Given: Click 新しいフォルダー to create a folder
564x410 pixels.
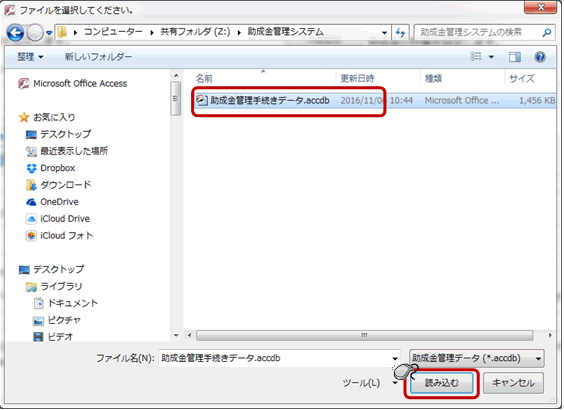Looking at the screenshot, I should click(98, 57).
